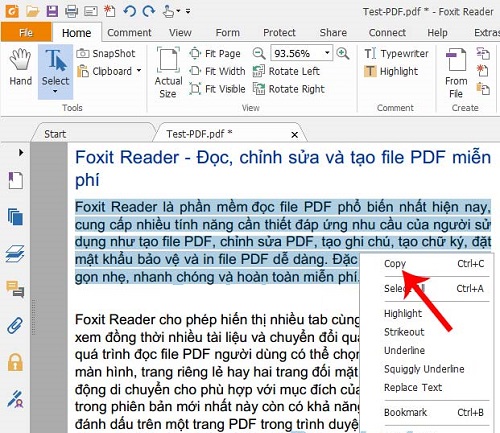Open the File menu
The height and width of the screenshot is (433, 500).
(x=26, y=32)
